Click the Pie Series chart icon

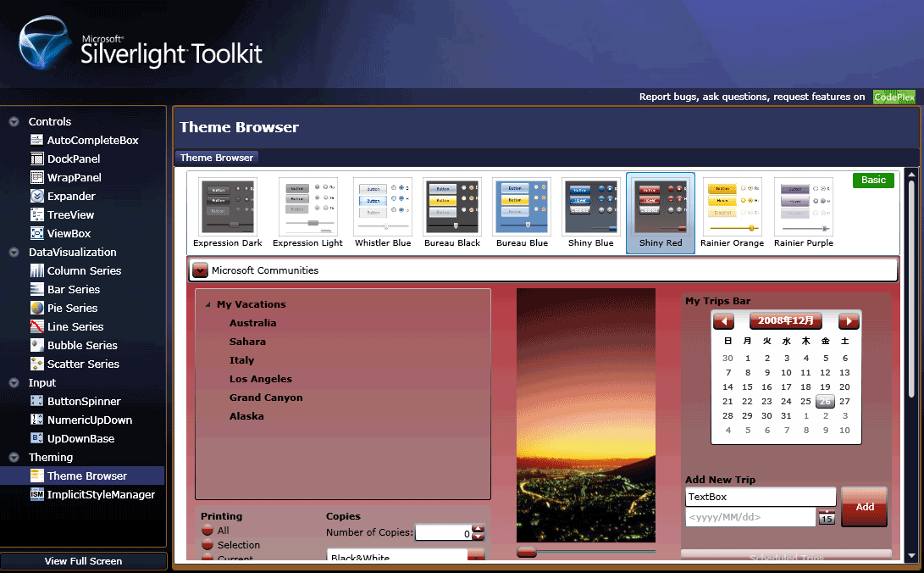point(36,308)
